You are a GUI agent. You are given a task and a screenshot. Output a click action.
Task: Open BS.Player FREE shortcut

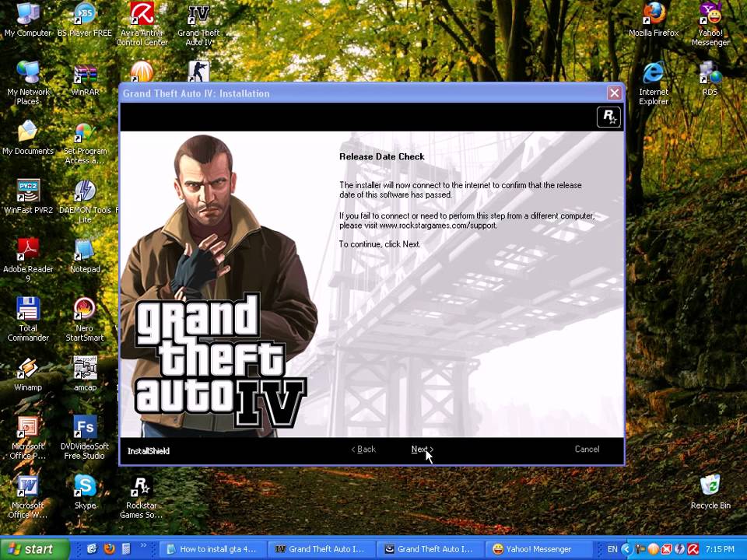tap(85, 20)
